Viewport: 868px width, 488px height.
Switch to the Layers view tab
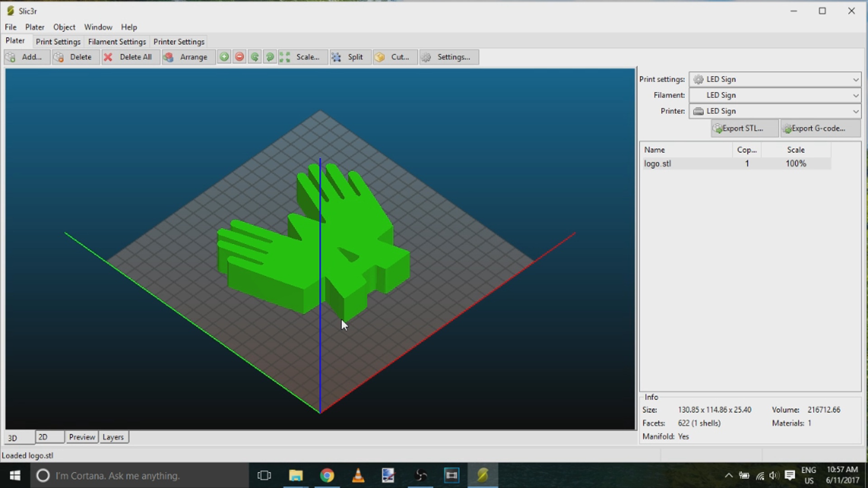point(113,437)
